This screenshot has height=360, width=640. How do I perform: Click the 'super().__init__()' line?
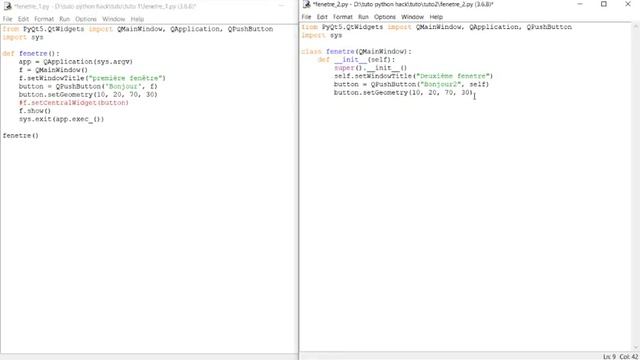click(371, 68)
